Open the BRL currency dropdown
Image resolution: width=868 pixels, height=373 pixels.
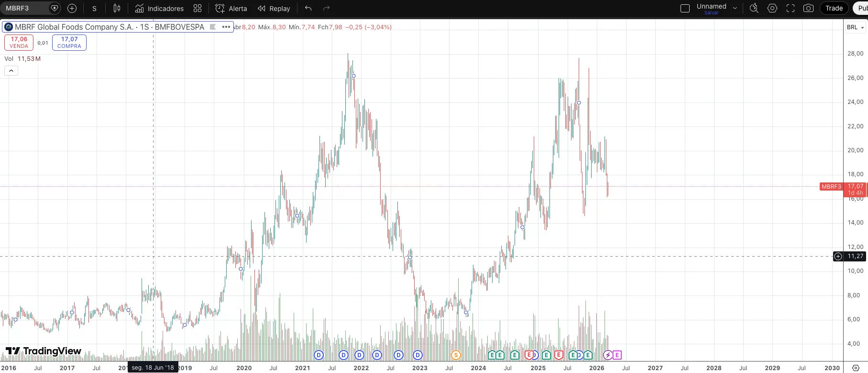click(855, 27)
